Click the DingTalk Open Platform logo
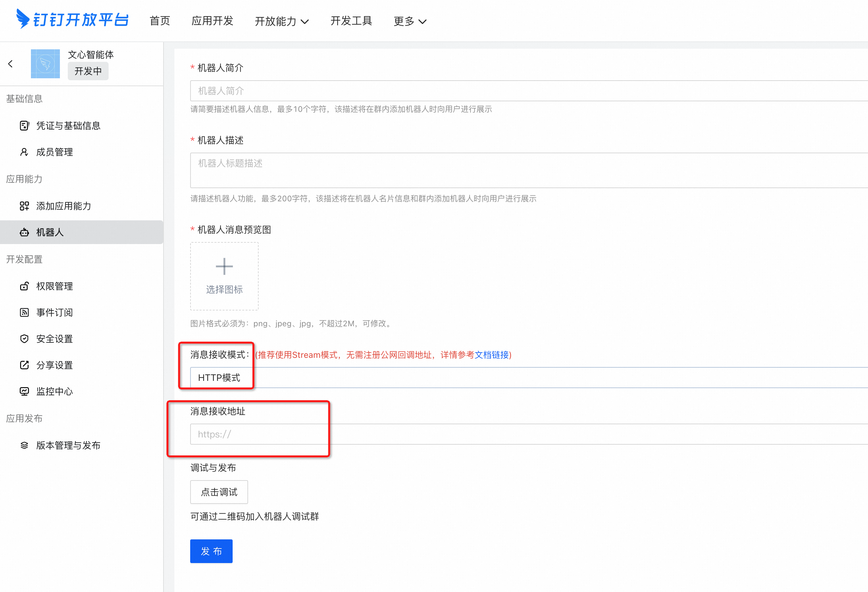Viewport: 868px width, 592px height. [x=72, y=19]
